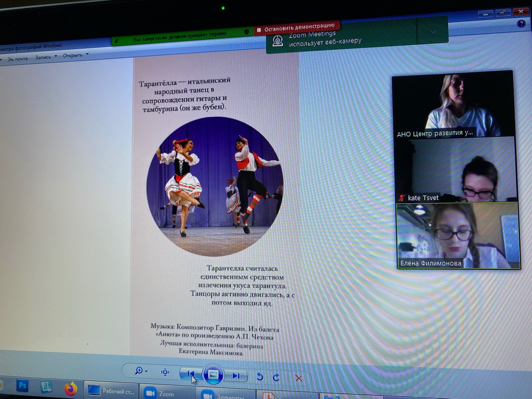Select the Елена Филимонова video tile
Screen dimensions: 532x399
point(458,235)
